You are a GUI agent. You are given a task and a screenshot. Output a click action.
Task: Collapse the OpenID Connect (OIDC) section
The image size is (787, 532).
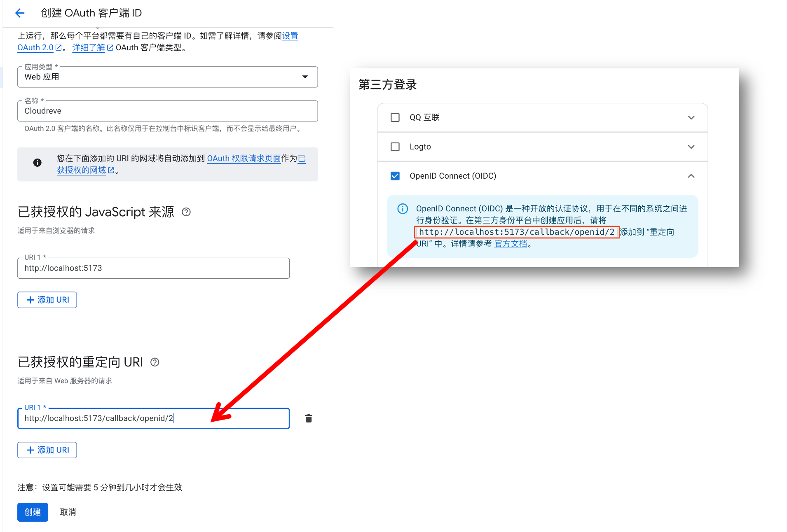click(691, 176)
